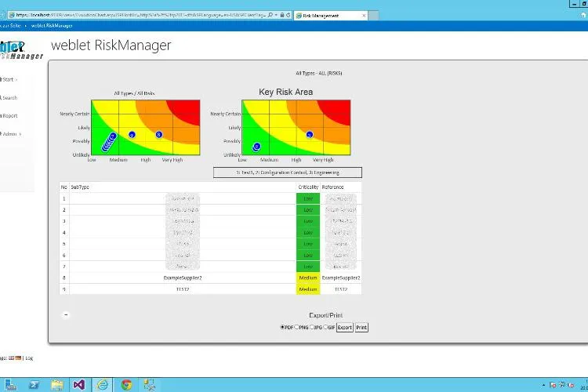Open Server Manager from taskbar

point(10,385)
